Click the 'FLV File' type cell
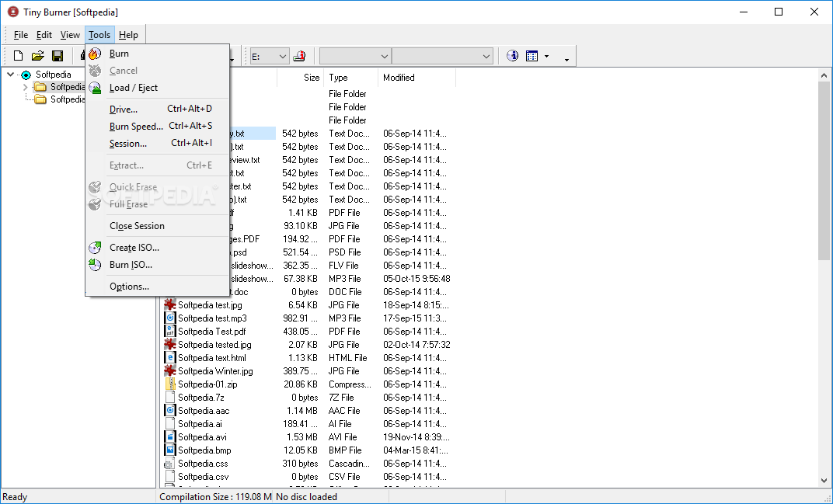 343,266
